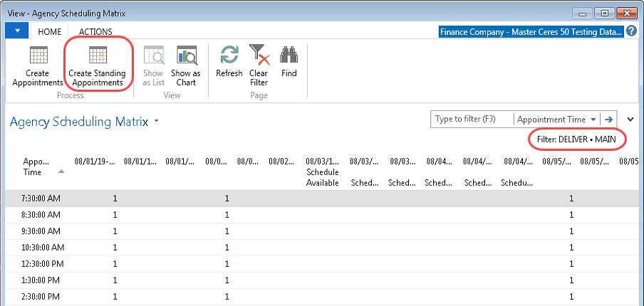The height and width of the screenshot is (306, 644).
Task: Sort by Appointment Time column header
Action: pos(36,167)
